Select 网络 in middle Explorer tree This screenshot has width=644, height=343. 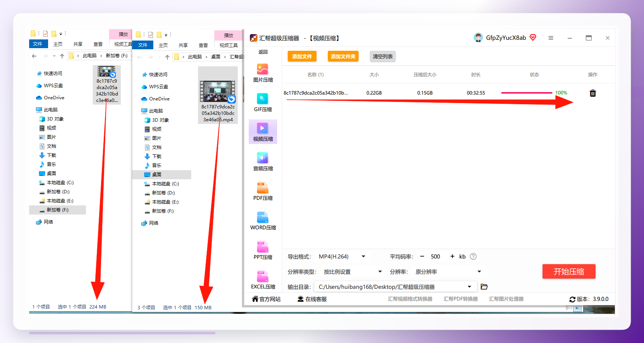(150, 223)
